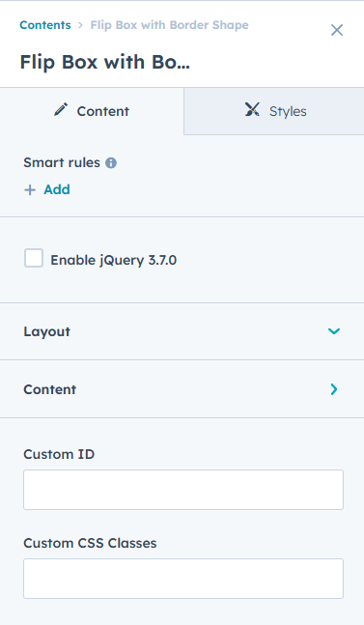Collapse Layout section using its down chevron
This screenshot has width=364, height=625.
[x=334, y=331]
